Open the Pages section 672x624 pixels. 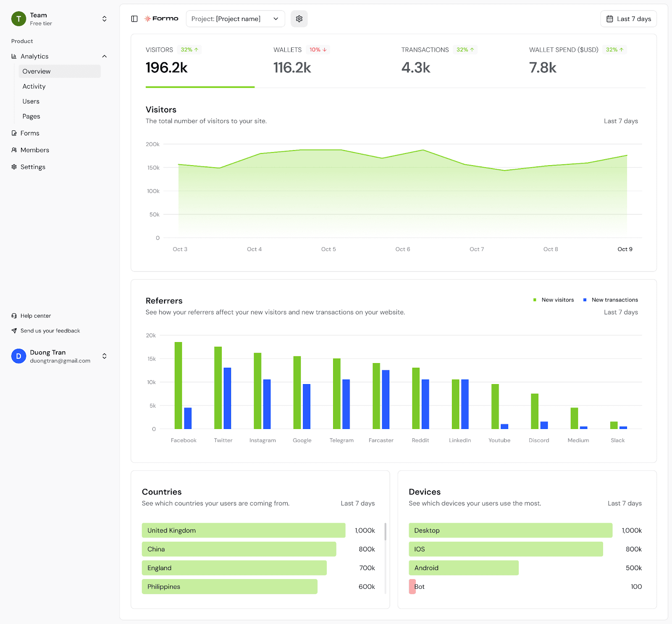[x=31, y=116]
